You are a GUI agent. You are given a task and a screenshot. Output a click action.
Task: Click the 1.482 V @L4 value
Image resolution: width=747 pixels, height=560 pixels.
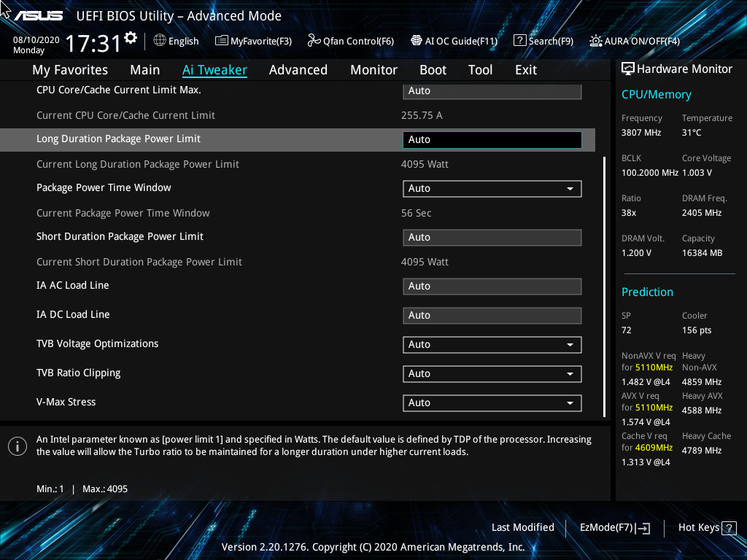coord(646,382)
